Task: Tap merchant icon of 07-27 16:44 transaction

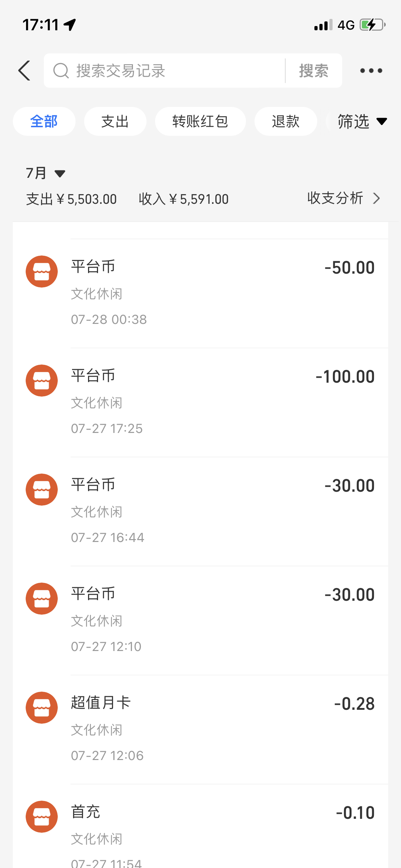Action: click(x=42, y=490)
